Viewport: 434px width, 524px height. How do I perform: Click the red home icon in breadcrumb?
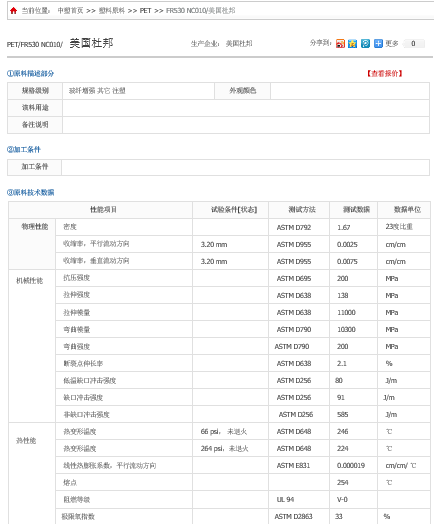(13, 11)
